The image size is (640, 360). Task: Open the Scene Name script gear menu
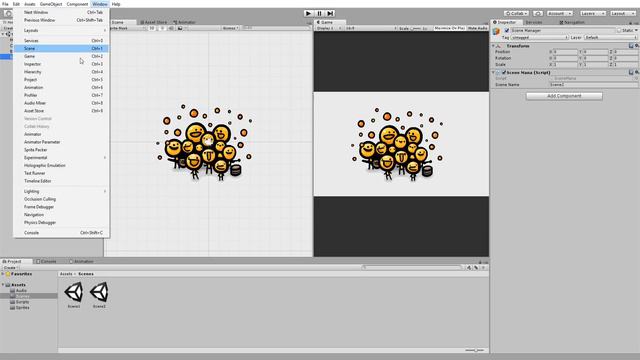coord(637,72)
